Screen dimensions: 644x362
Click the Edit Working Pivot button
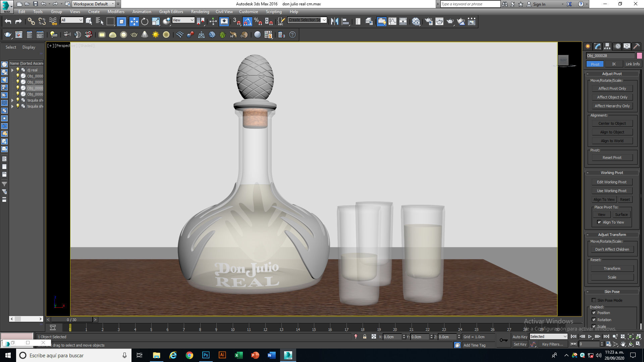click(x=612, y=182)
